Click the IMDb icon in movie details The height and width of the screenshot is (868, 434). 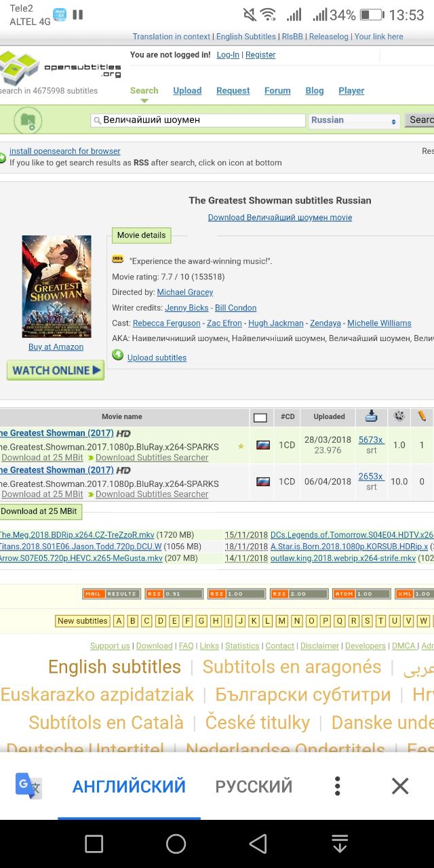(118, 260)
